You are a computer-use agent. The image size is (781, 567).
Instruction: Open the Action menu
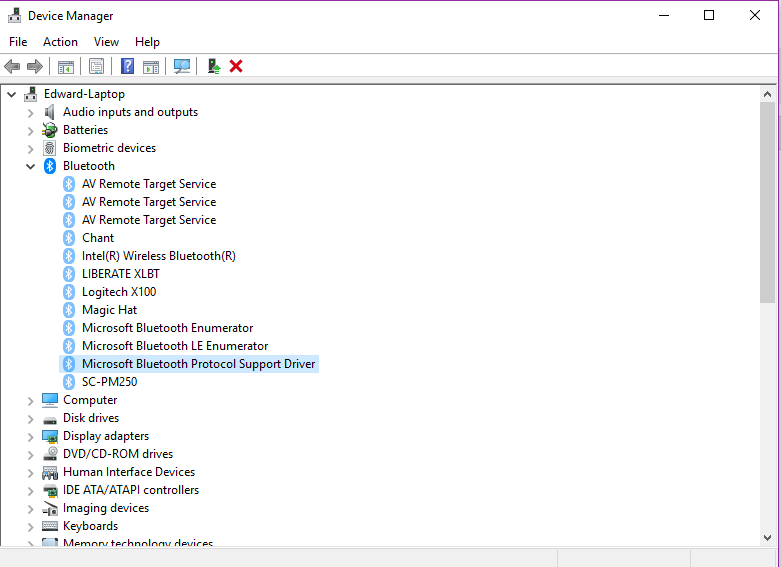[60, 42]
